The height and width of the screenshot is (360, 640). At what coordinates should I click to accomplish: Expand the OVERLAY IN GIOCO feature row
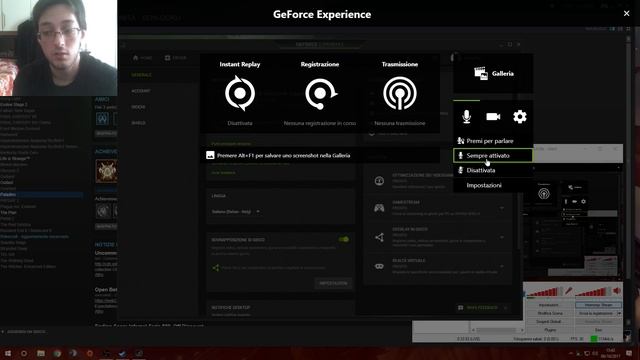(x=502, y=237)
